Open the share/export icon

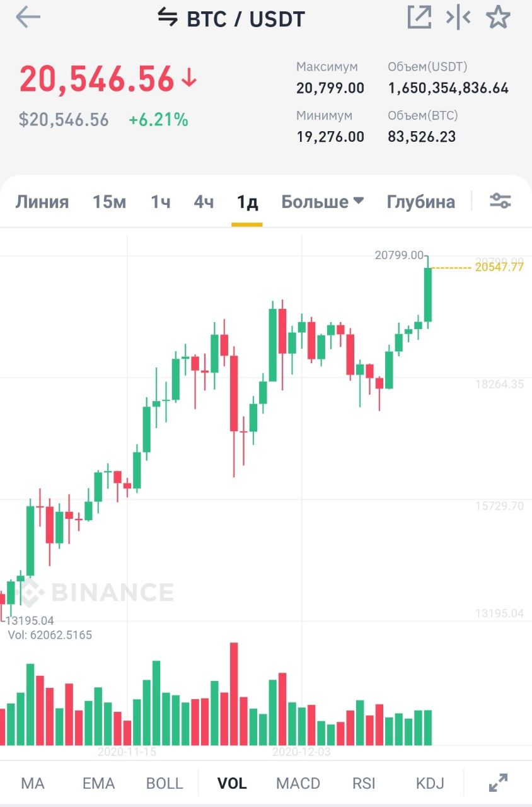[x=419, y=18]
